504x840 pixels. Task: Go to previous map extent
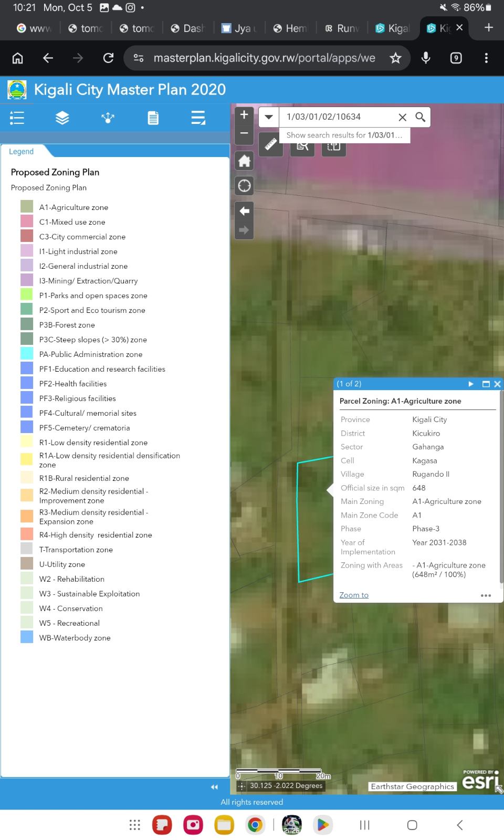point(244,211)
